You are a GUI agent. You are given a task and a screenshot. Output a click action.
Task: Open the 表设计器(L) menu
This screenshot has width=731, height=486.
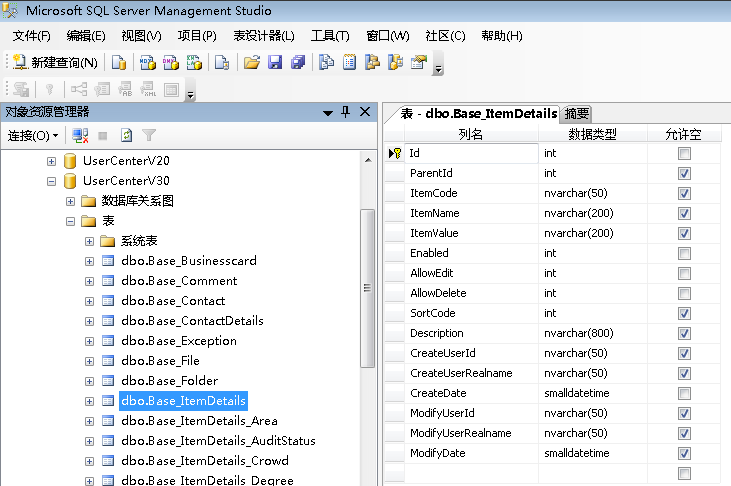(264, 36)
